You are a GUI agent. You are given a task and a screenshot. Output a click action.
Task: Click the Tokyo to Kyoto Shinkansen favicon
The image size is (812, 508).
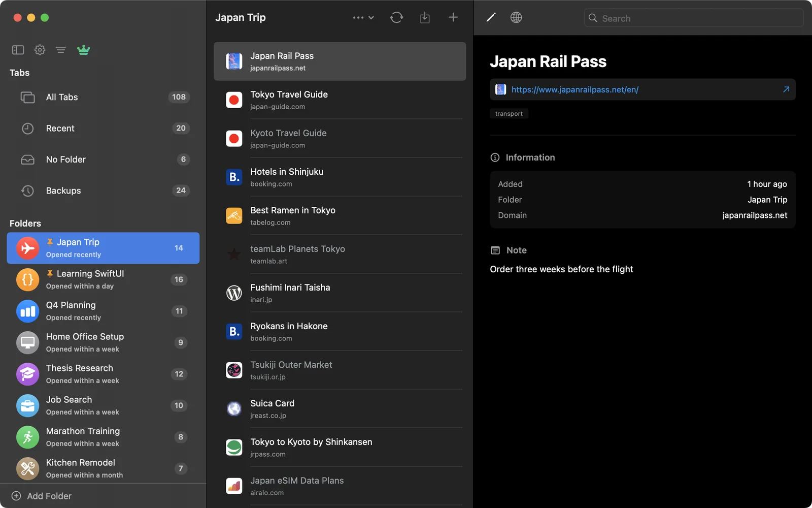234,448
